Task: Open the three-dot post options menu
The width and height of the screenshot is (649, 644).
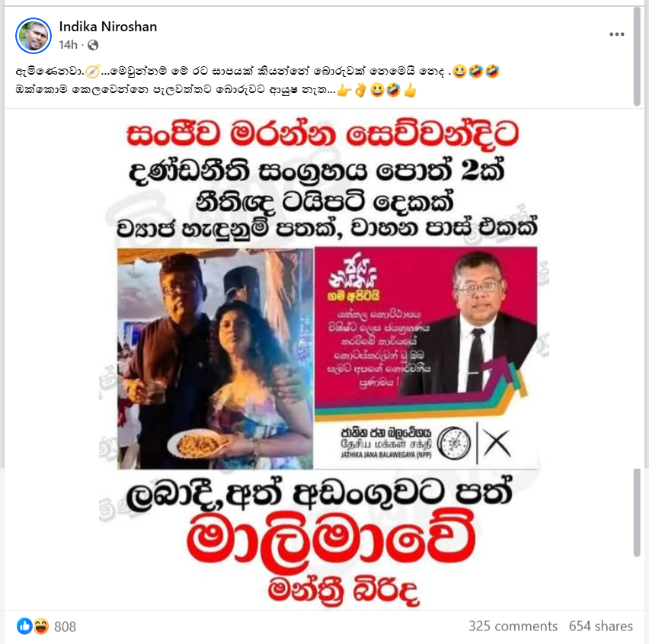Action: coord(617,34)
